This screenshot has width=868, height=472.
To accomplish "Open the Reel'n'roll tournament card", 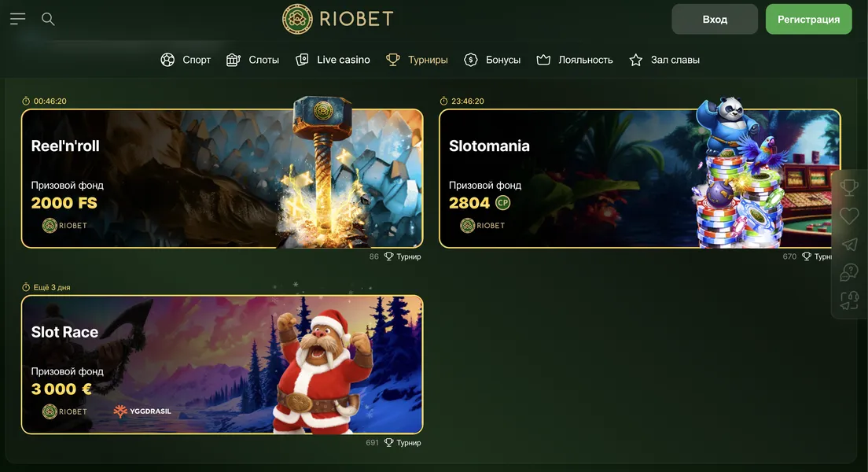I will [x=222, y=179].
